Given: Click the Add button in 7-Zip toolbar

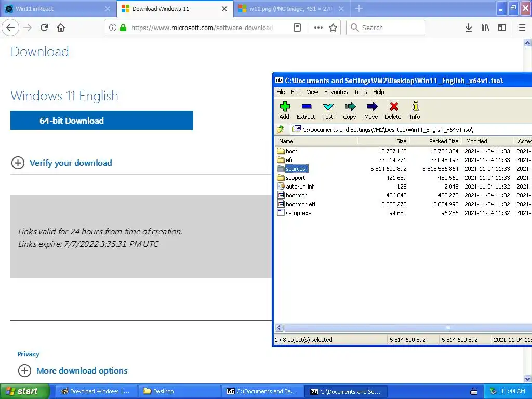Looking at the screenshot, I should tap(284, 111).
